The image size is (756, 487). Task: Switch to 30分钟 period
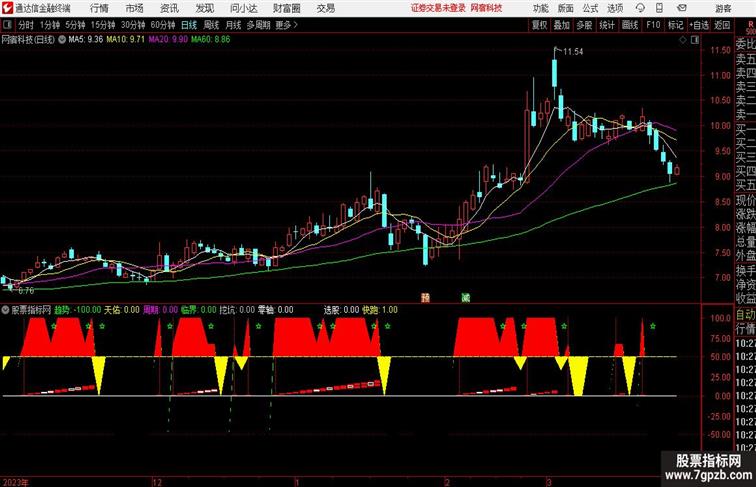133,25
